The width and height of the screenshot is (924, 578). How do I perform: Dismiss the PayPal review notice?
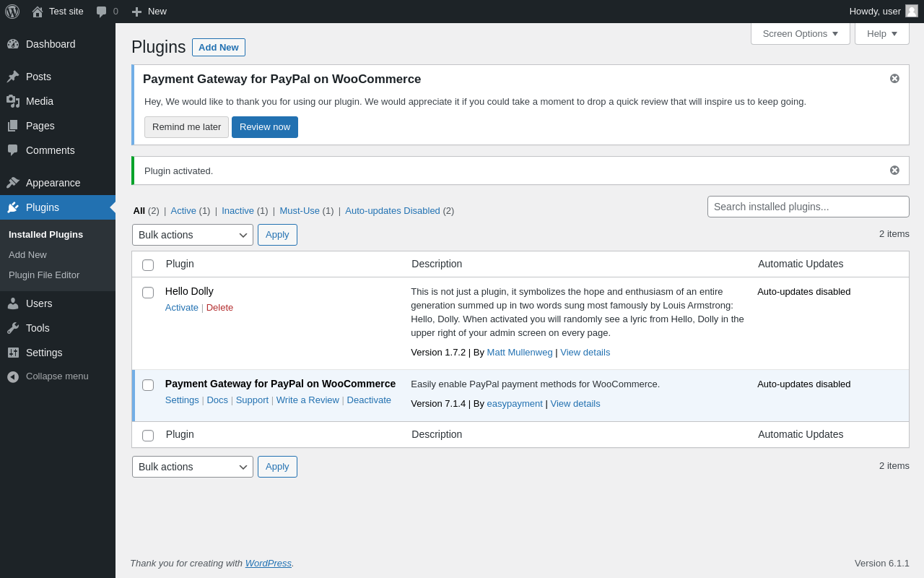pyautogui.click(x=894, y=79)
